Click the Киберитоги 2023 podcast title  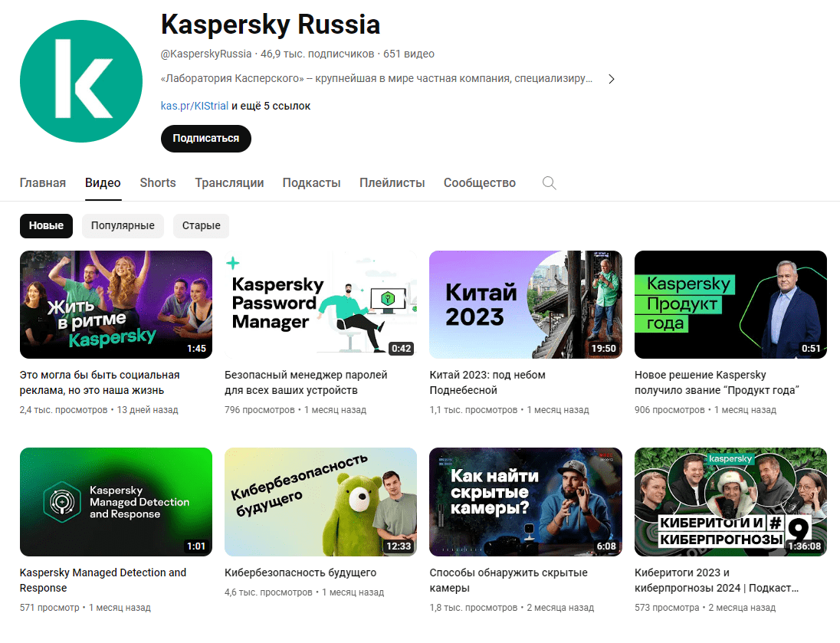pos(717,580)
